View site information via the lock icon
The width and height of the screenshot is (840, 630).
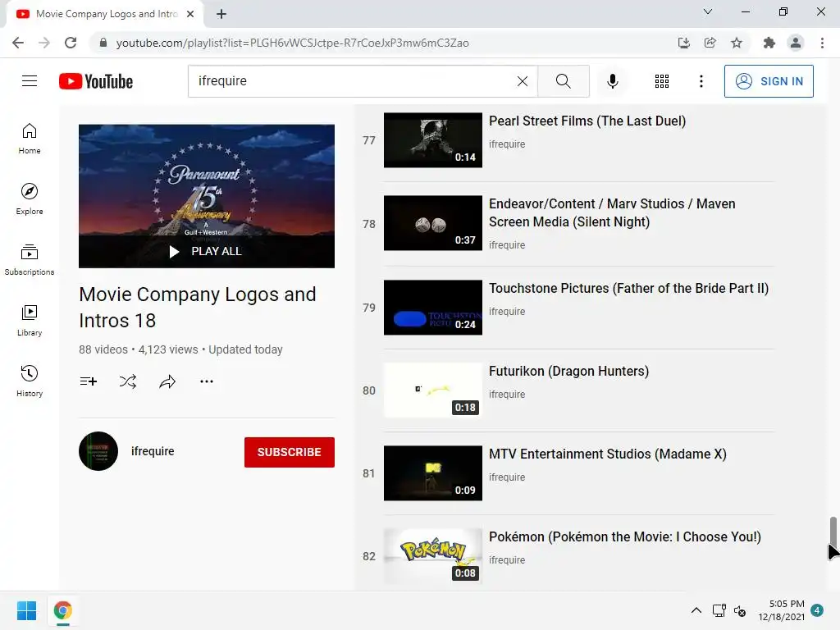pyautogui.click(x=103, y=43)
